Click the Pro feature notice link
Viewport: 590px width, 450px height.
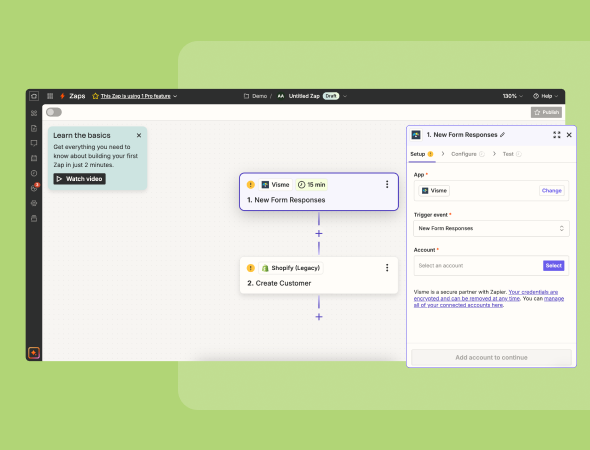(x=135, y=96)
